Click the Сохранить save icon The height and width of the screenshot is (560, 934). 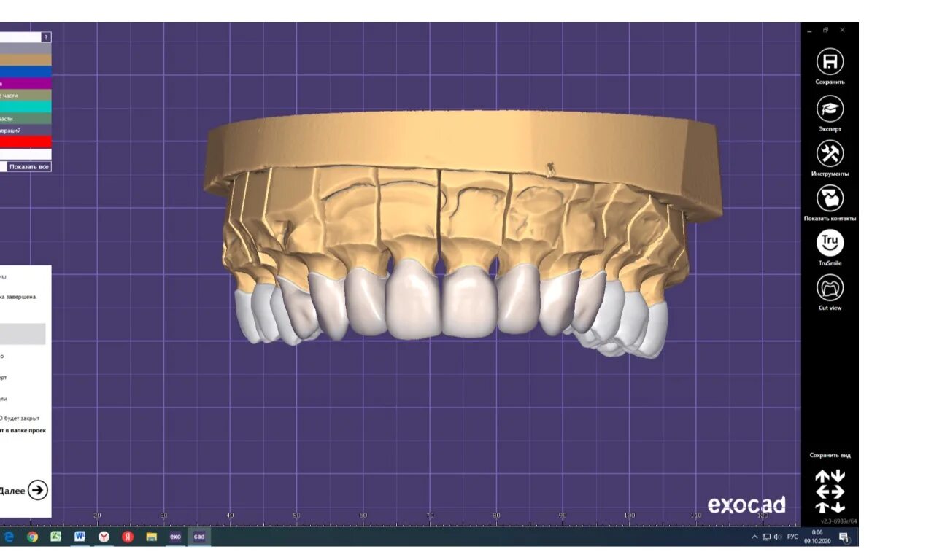click(x=830, y=61)
